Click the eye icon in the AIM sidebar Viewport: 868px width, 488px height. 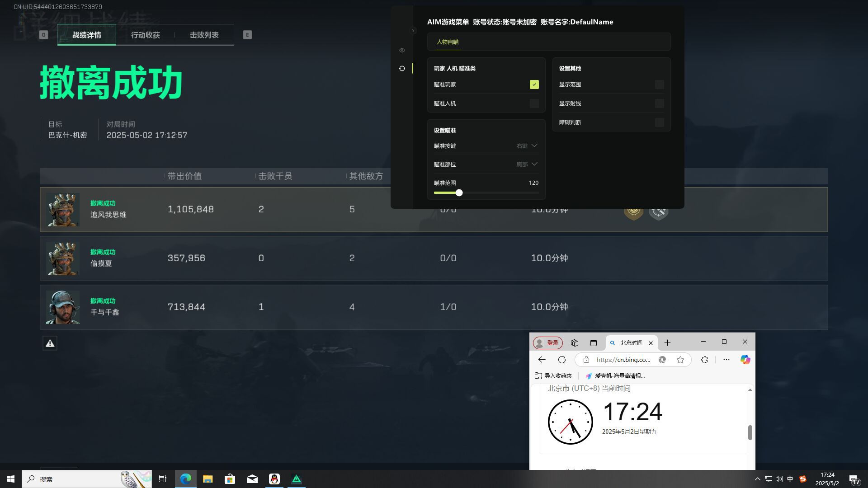(x=402, y=50)
